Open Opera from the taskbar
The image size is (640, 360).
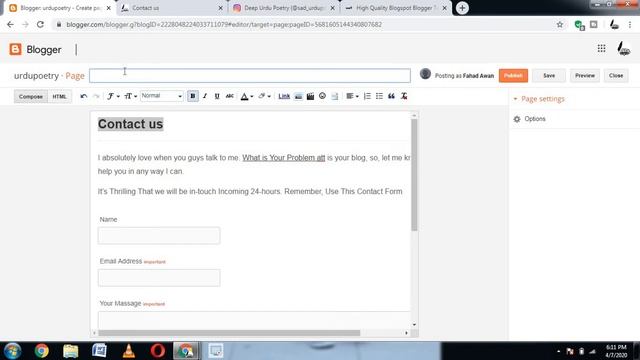click(158, 351)
